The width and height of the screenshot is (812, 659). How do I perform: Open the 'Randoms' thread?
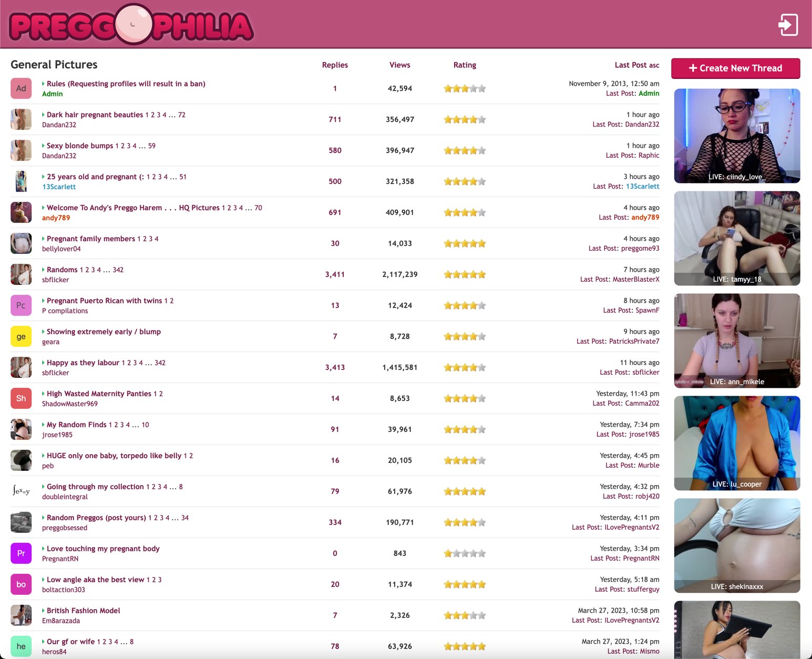pos(62,270)
